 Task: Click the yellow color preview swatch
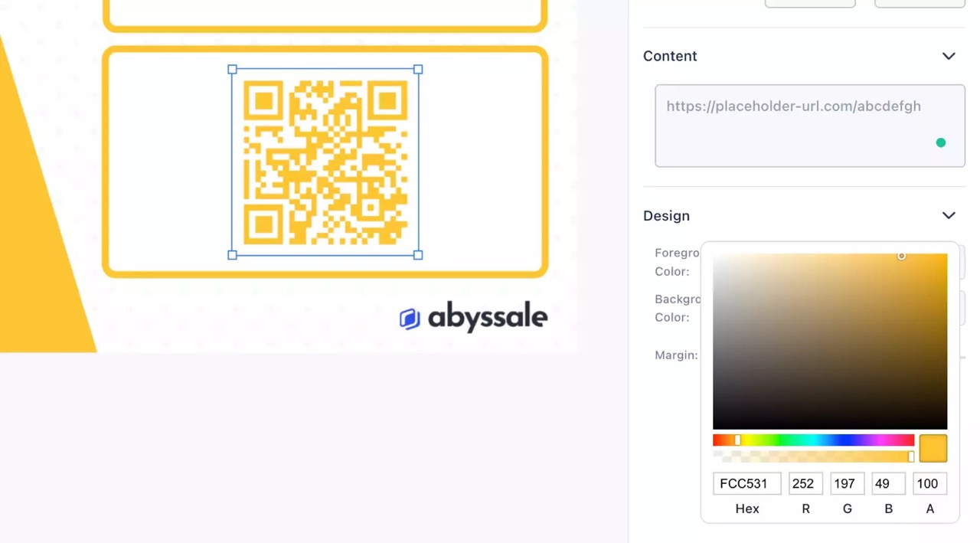933,448
